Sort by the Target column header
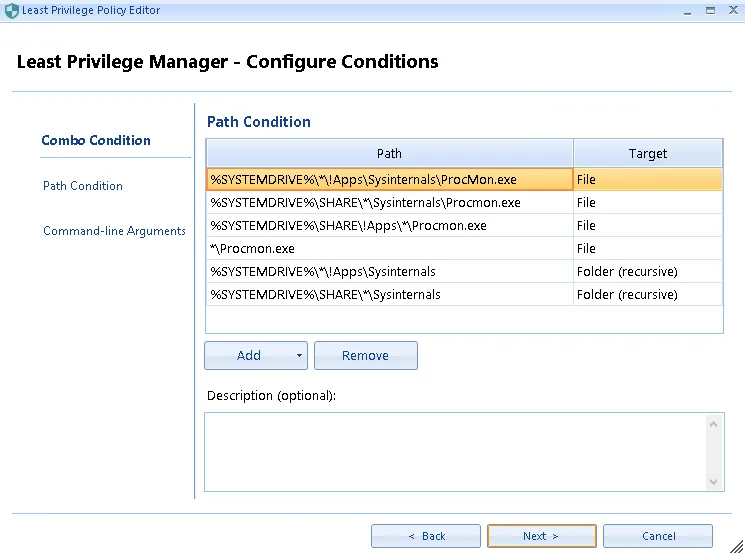Image resolution: width=745 pixels, height=555 pixels. click(647, 153)
